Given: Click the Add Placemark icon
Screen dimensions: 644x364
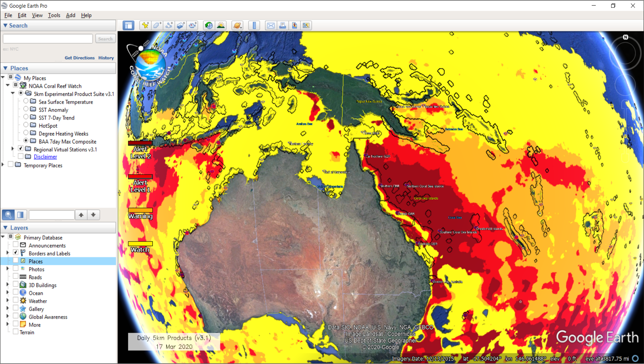Looking at the screenshot, I should coord(146,25).
